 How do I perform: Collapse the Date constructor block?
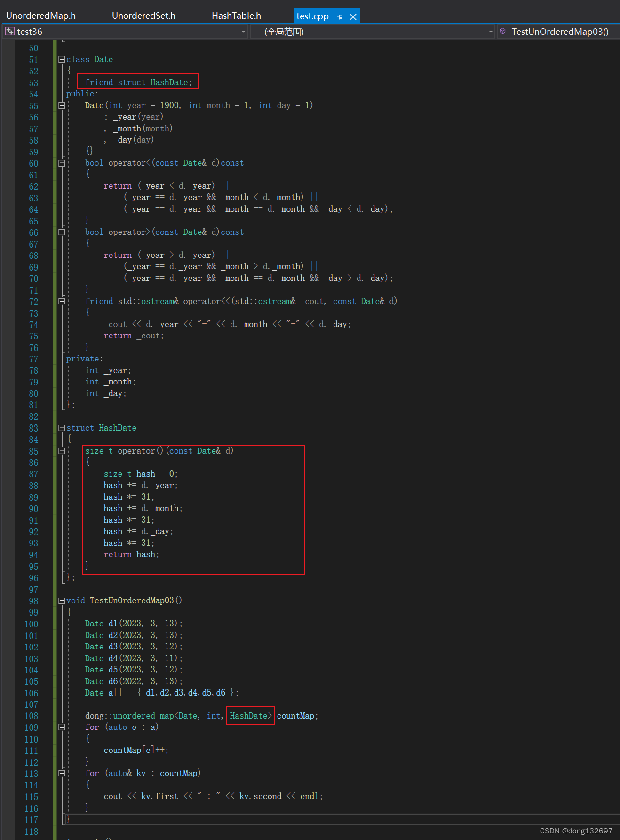tap(61, 105)
